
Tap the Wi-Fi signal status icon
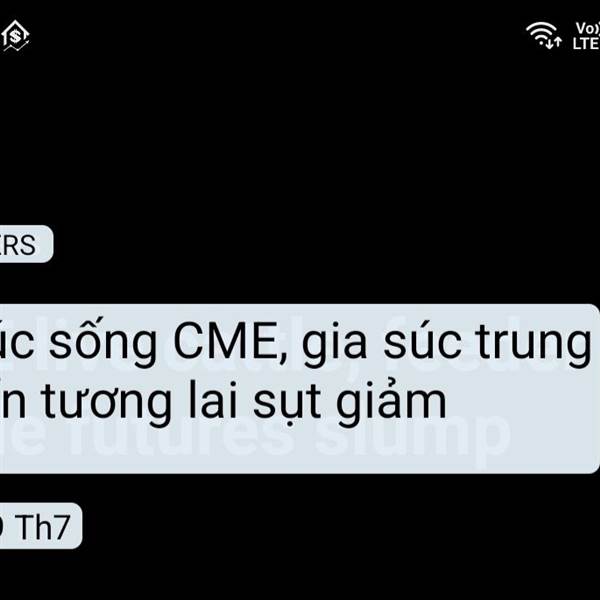(x=541, y=33)
